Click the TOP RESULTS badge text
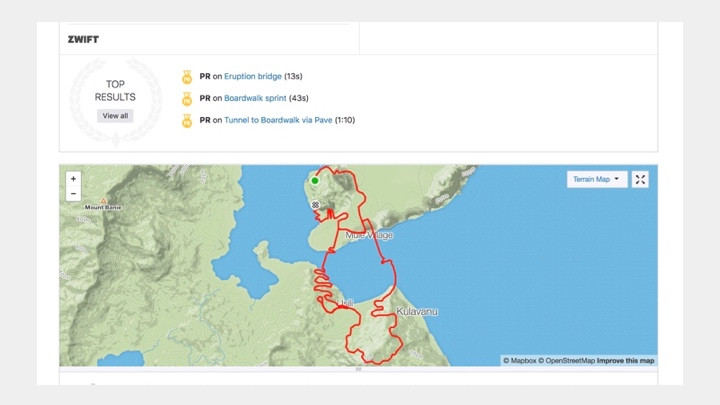This screenshot has height=405, width=720. point(115,90)
